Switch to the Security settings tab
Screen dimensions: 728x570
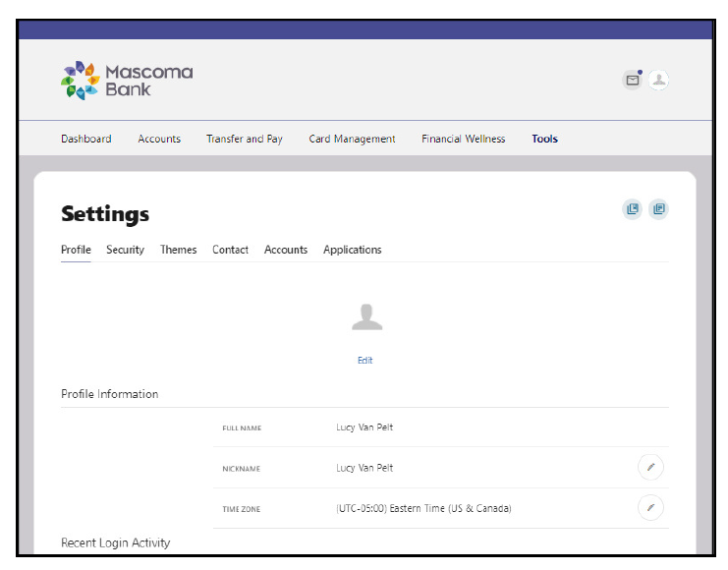click(126, 250)
